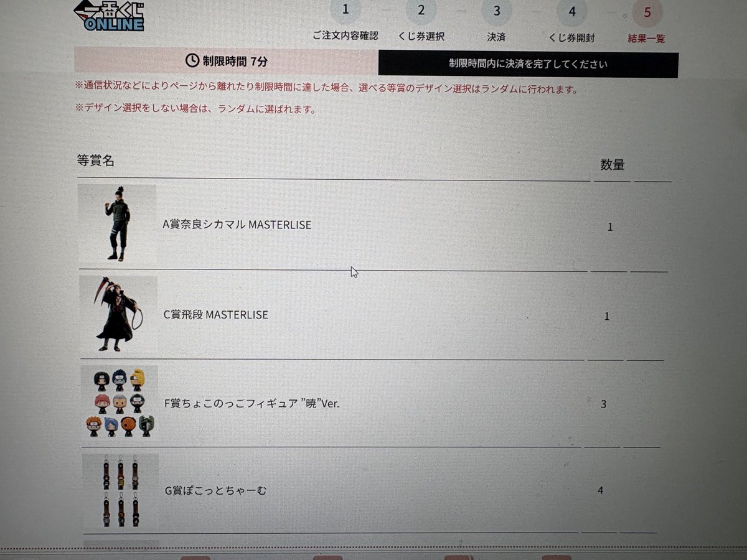This screenshot has height=560, width=747.
Task: Click quantity 1 in the A賞 row
Action: 610,227
